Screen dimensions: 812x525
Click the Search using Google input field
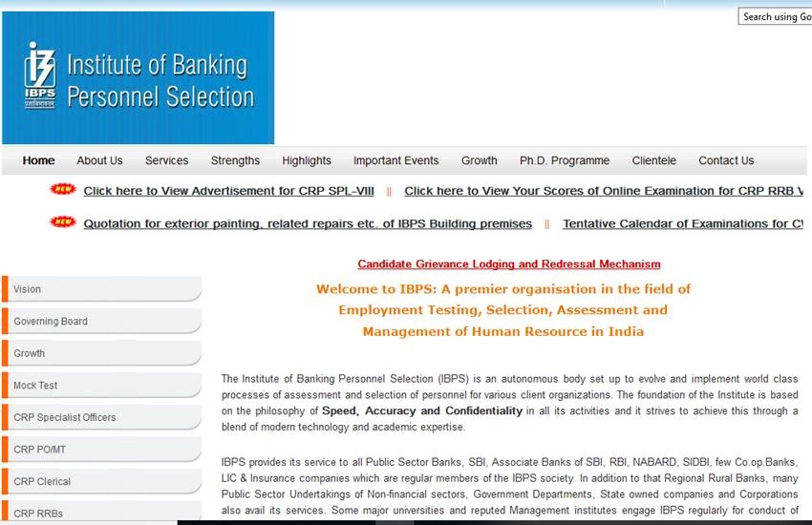coord(775,16)
